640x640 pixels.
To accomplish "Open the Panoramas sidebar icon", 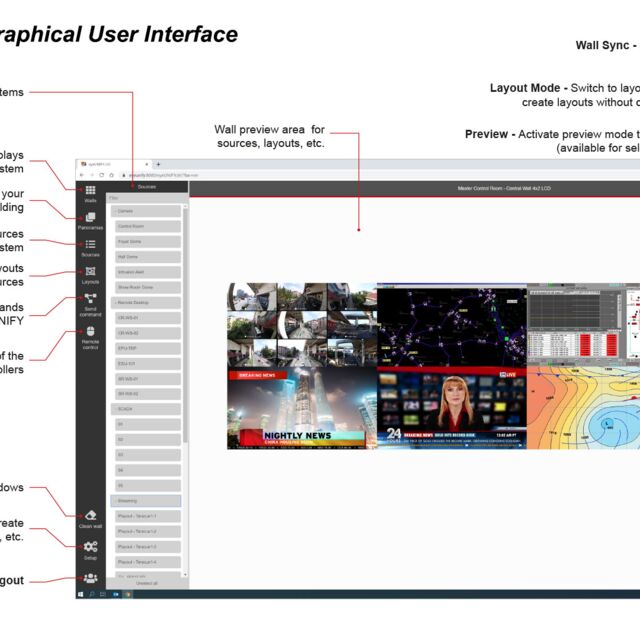I will point(90,217).
